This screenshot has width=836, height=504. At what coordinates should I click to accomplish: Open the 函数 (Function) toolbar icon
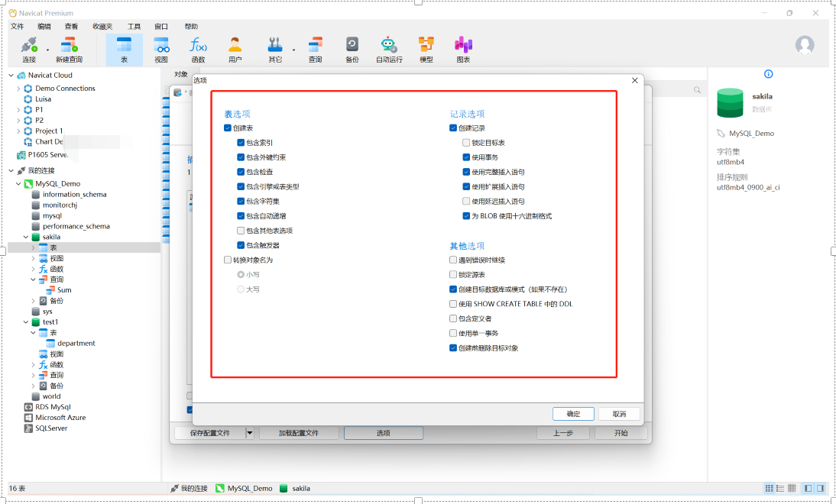pyautogui.click(x=198, y=45)
